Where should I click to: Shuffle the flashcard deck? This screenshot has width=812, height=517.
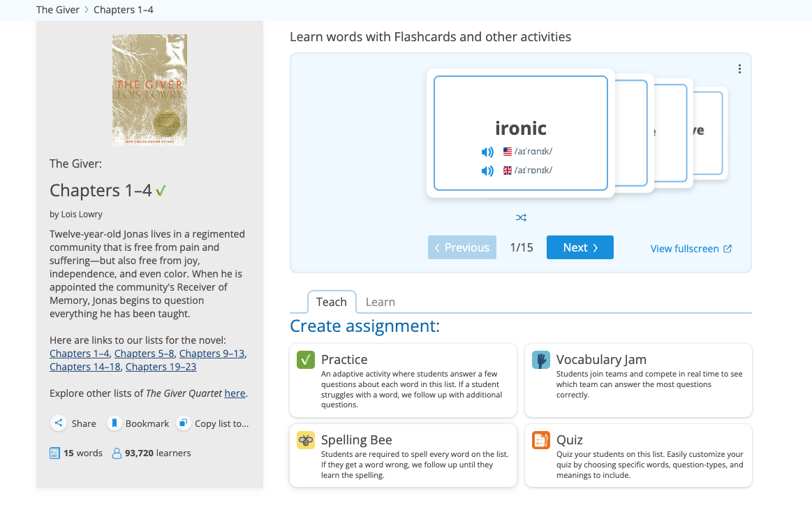point(521,217)
